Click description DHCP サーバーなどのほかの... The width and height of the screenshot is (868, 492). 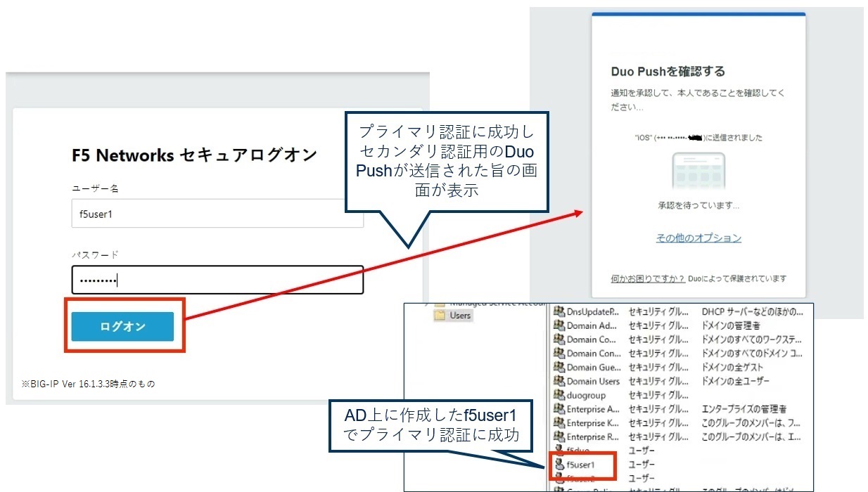tap(752, 311)
